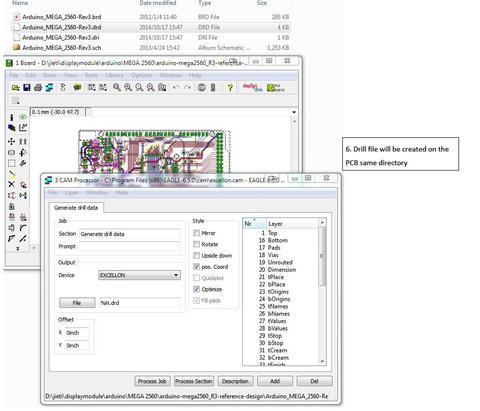Uncheck the pos. Coord checkbox
The width and height of the screenshot is (480, 411).
click(x=197, y=267)
